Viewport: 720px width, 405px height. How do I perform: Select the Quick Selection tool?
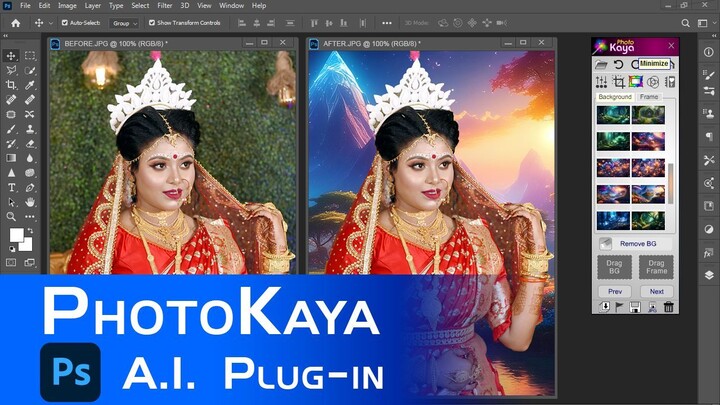[x=30, y=70]
